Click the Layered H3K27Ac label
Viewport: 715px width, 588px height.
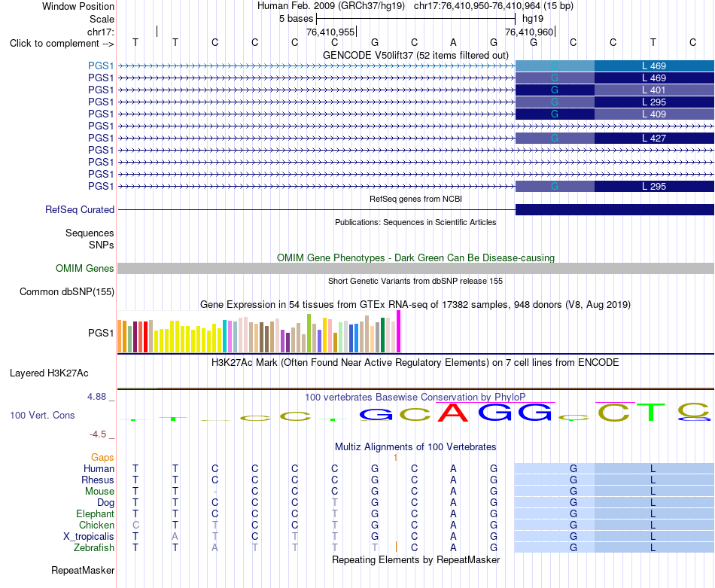pyautogui.click(x=49, y=373)
